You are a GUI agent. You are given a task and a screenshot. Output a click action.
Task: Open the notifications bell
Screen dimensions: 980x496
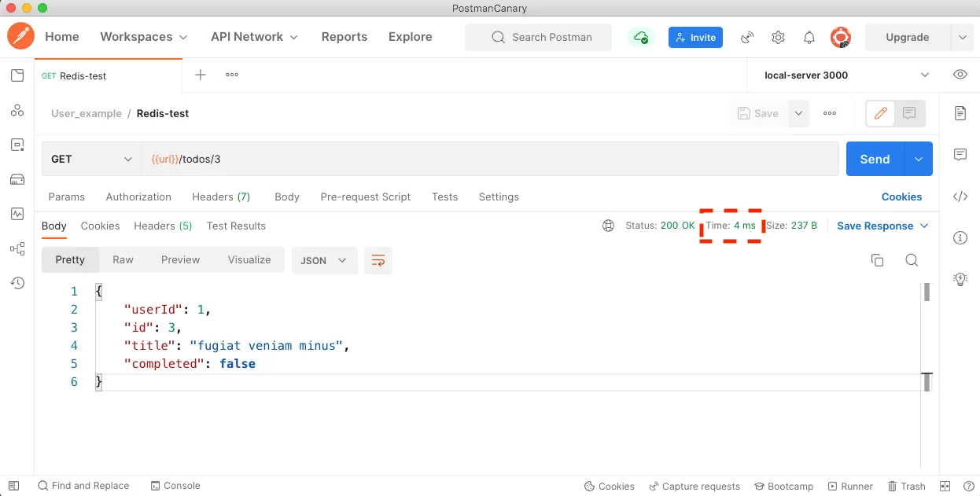[x=809, y=37]
